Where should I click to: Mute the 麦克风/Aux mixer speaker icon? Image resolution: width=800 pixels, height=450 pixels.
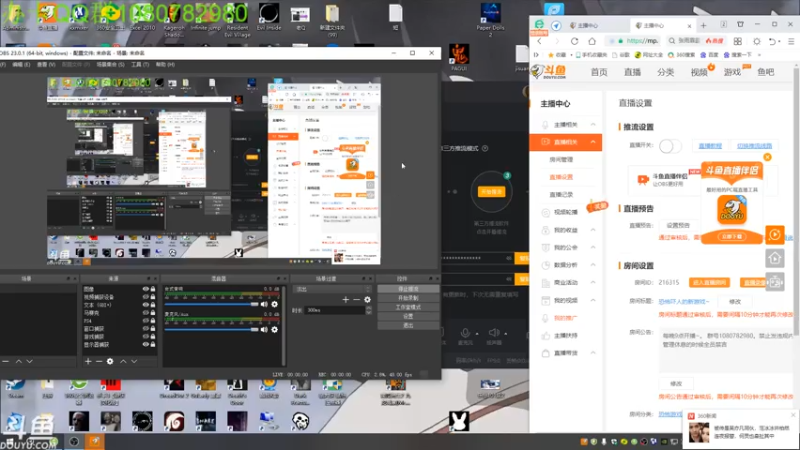click(264, 330)
